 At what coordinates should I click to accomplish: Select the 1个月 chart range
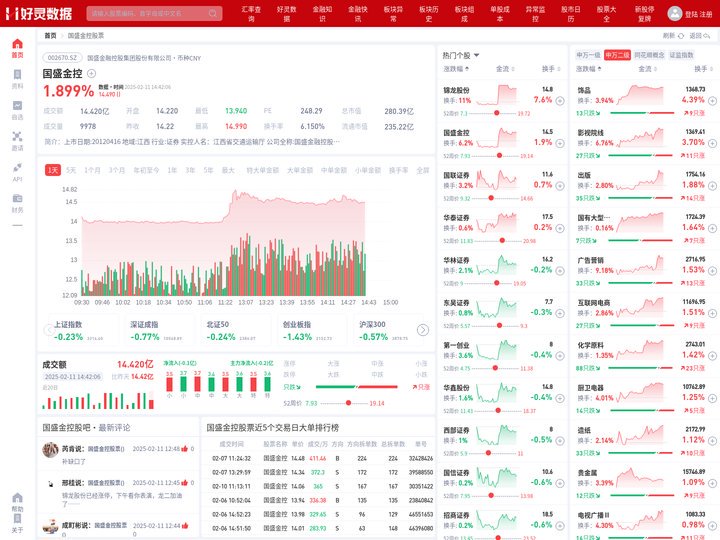click(x=92, y=170)
